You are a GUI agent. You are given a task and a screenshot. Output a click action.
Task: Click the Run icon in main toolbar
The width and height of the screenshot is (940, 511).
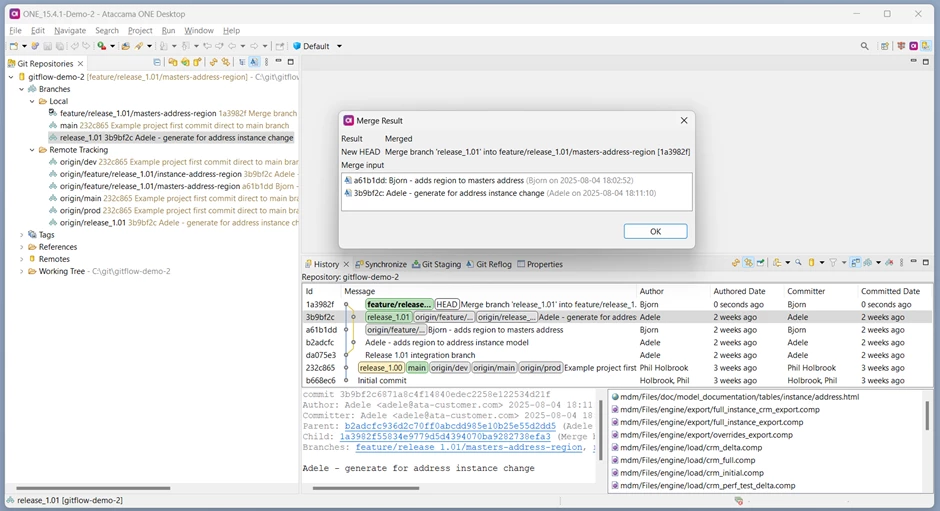tap(101, 46)
